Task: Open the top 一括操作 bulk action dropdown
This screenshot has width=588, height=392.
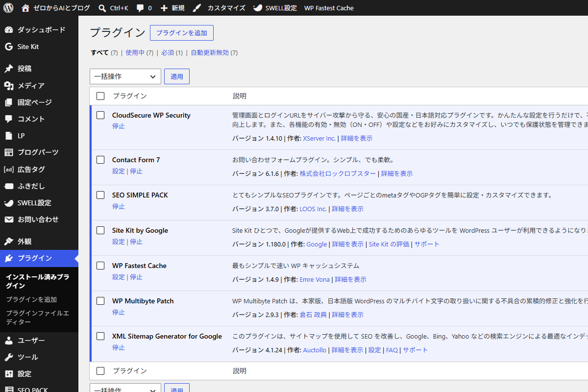Action: 125,76
